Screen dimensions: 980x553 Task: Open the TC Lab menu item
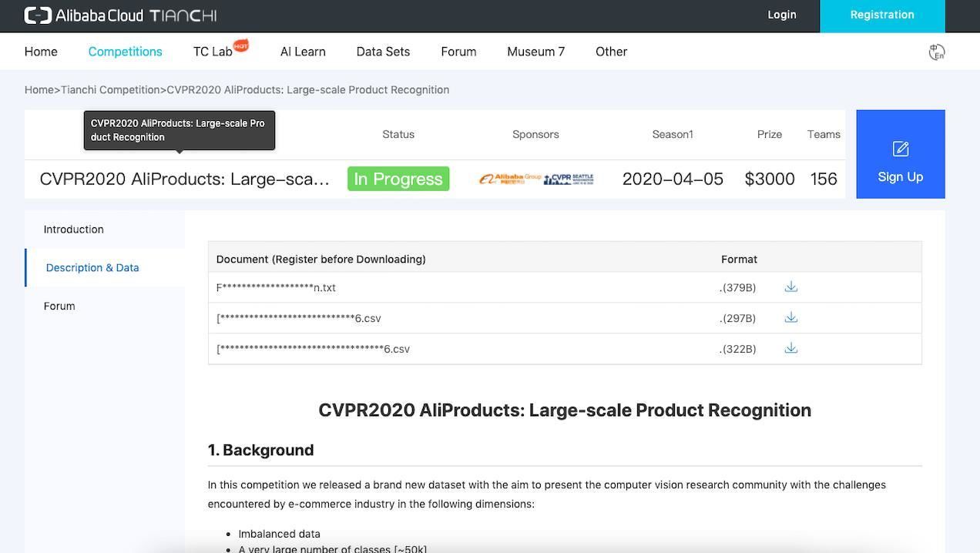click(213, 52)
